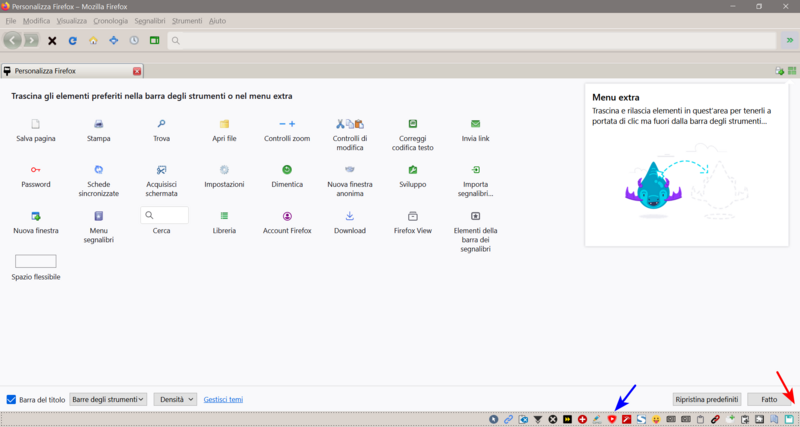
Task: Open the Strumenti menu
Action: coord(187,21)
